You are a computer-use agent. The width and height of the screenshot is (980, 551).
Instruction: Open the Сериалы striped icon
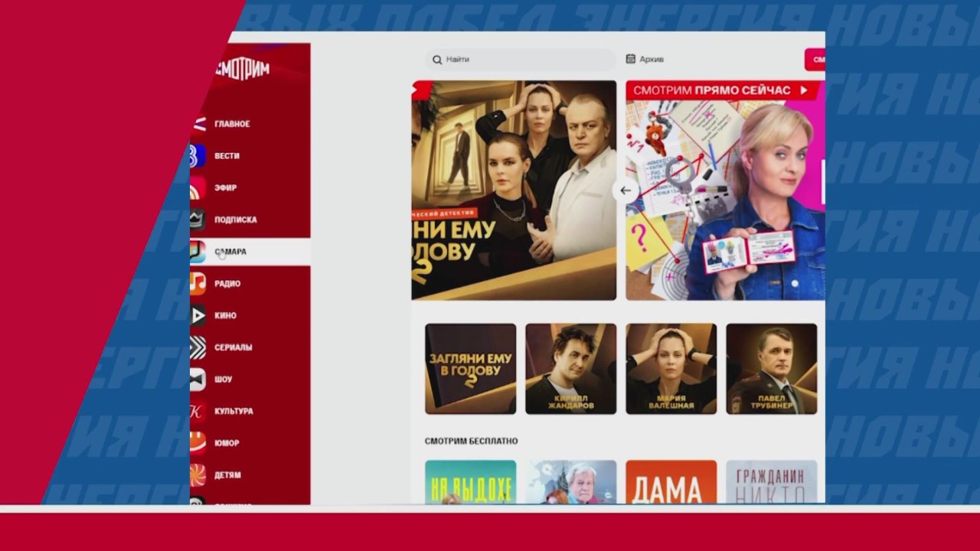[198, 347]
